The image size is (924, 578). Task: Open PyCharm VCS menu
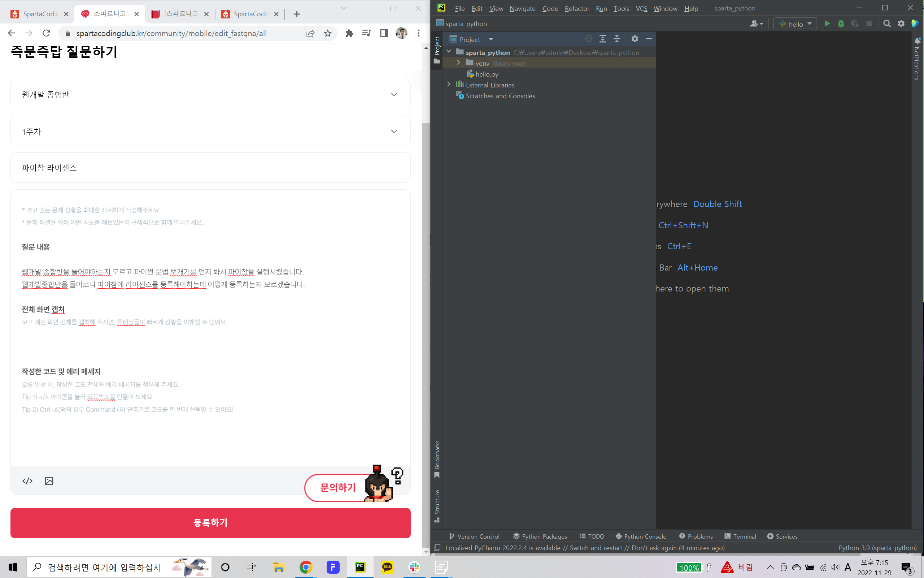pos(641,8)
